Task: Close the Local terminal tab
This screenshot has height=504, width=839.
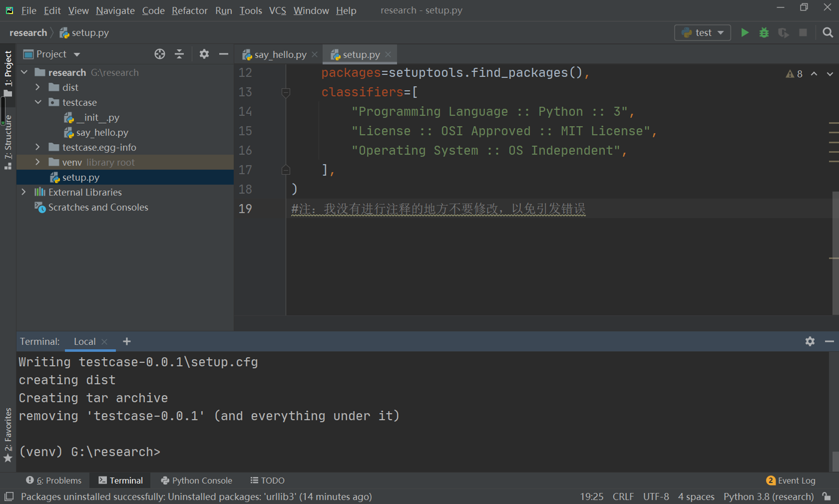Action: point(104,341)
